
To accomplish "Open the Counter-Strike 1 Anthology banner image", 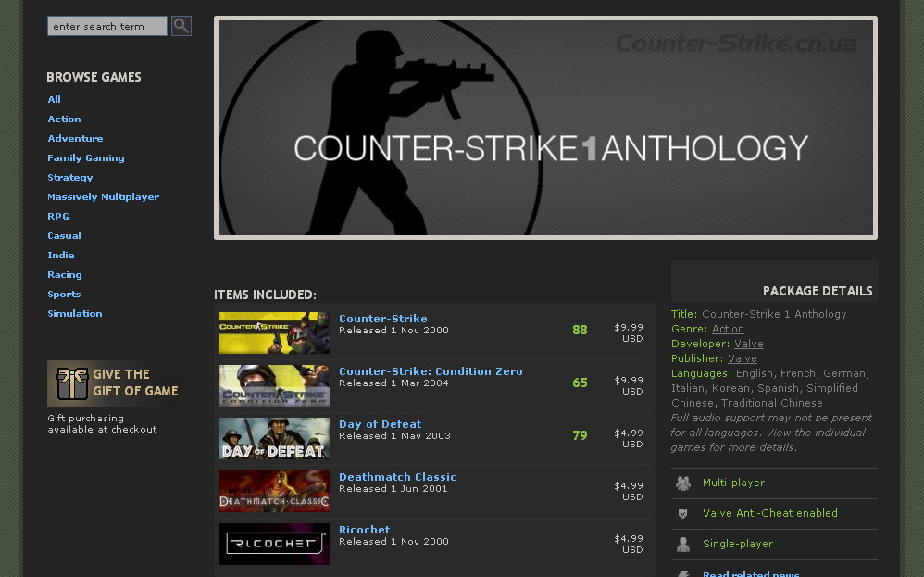I will tap(545, 128).
